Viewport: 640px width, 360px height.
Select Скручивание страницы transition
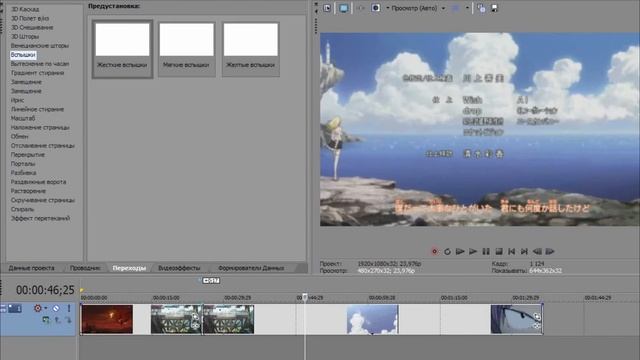pyautogui.click(x=42, y=200)
